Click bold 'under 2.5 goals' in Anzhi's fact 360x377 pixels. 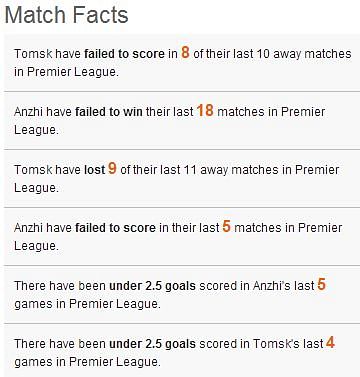click(152, 286)
